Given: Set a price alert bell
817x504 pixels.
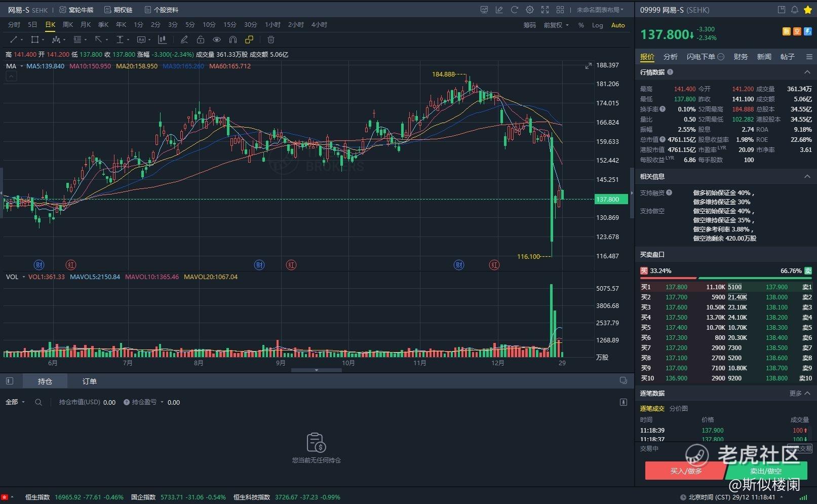Looking at the screenshot, I should point(795,10).
